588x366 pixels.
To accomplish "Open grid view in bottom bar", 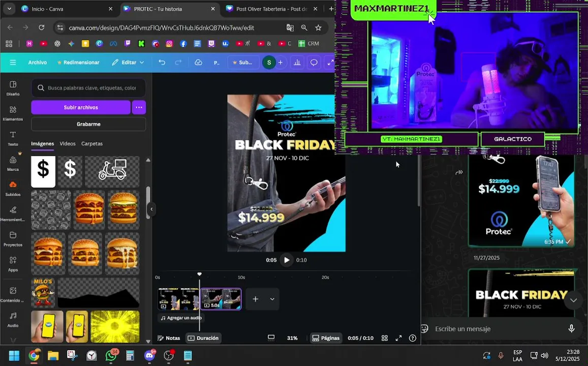I will point(384,338).
